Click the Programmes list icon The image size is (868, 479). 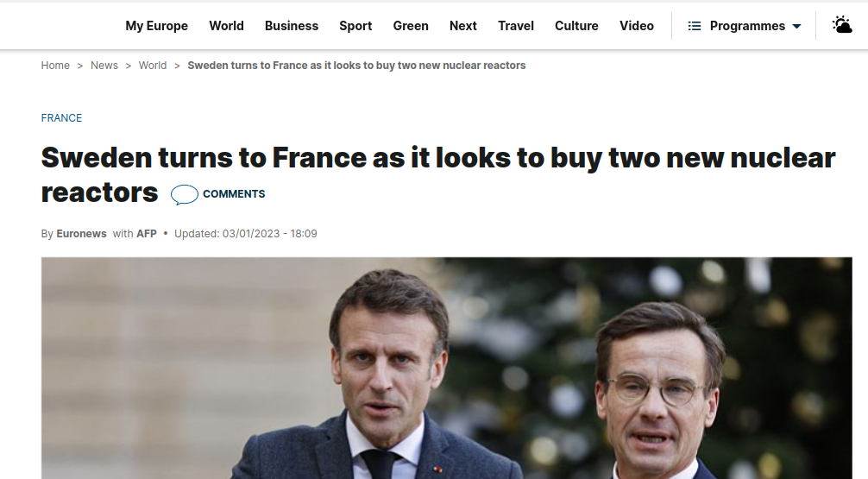[695, 26]
